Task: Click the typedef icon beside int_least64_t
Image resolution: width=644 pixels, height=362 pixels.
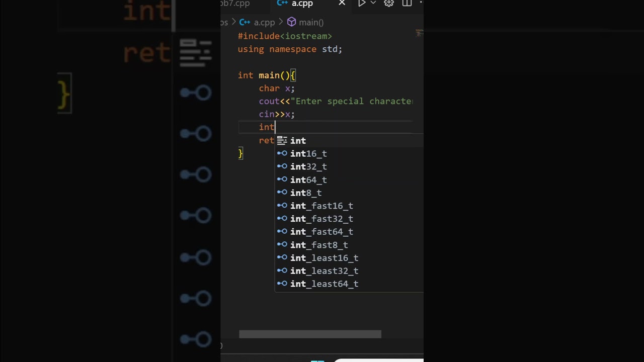Action: pos(282,284)
